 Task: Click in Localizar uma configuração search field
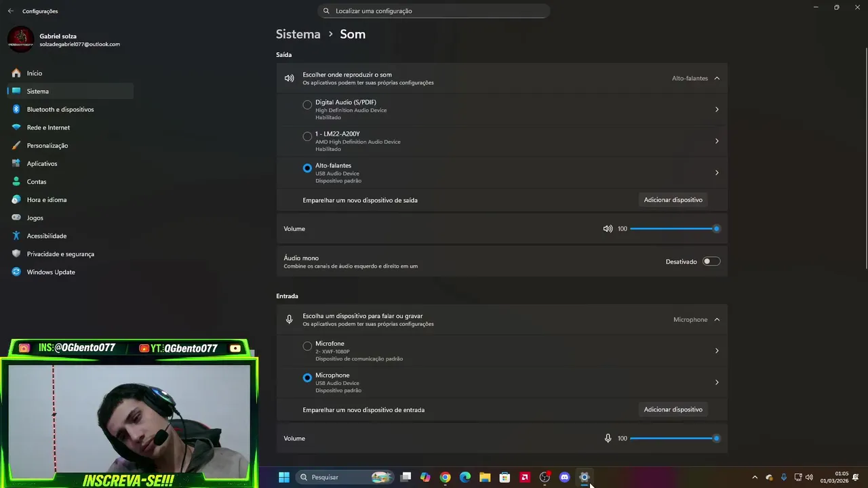433,11
